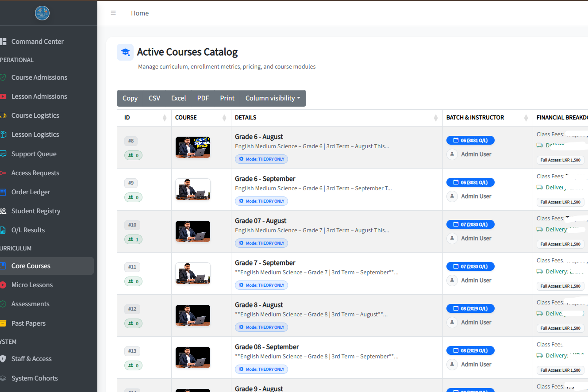Click the Student Registry people icon
Image resolution: width=588 pixels, height=392 pixels.
[3, 211]
